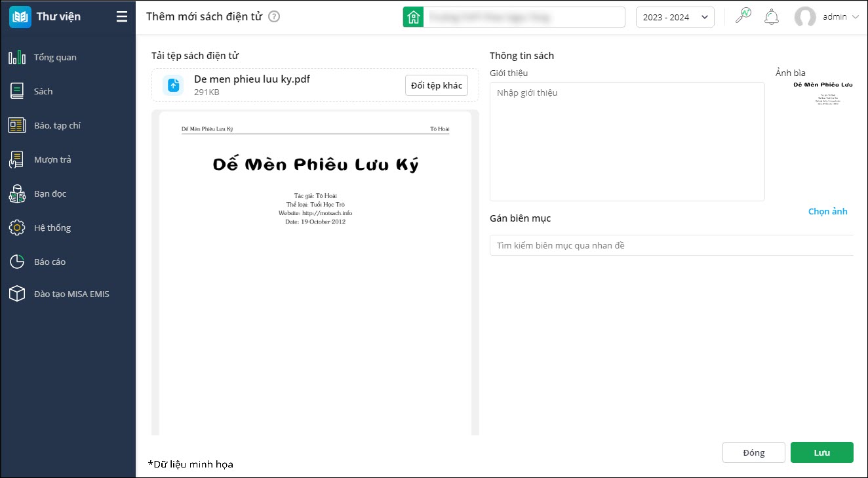Screen dimensions: 868x478
Task: Click the Sách book icon in sidebar
Action: (x=17, y=91)
